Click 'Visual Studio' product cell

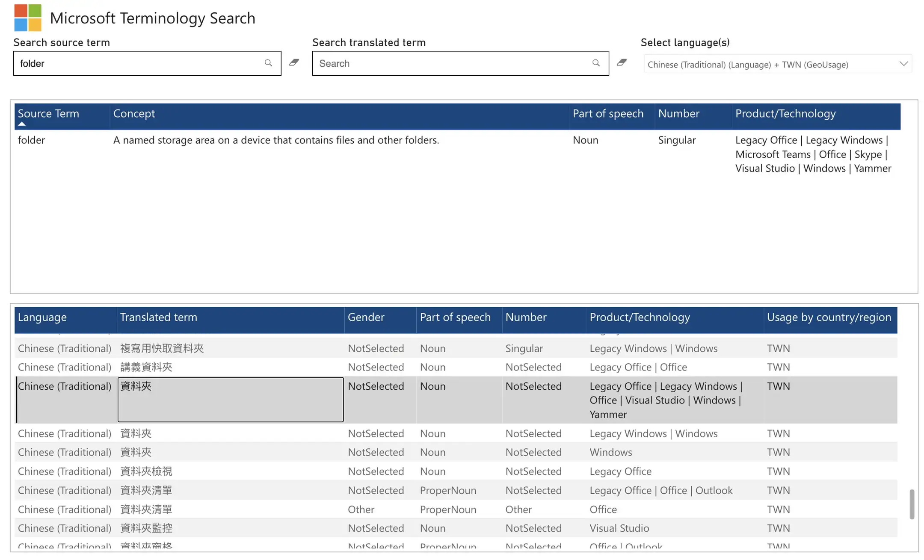619,528
